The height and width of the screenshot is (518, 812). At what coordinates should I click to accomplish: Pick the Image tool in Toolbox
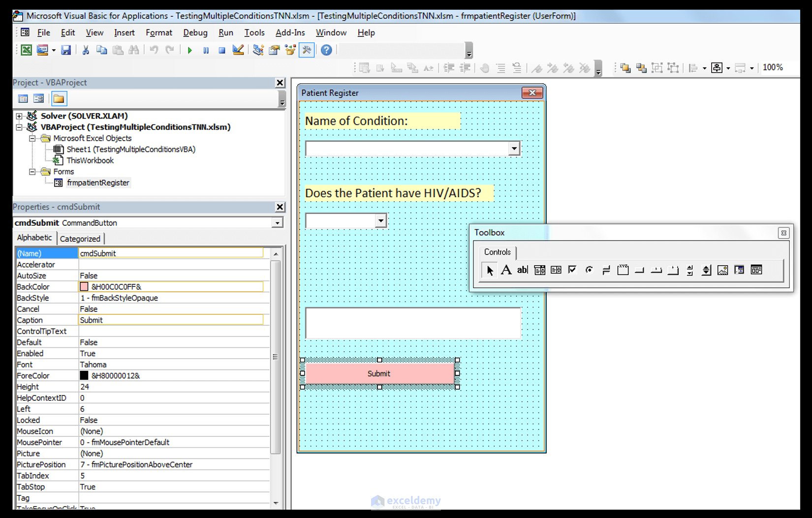722,270
